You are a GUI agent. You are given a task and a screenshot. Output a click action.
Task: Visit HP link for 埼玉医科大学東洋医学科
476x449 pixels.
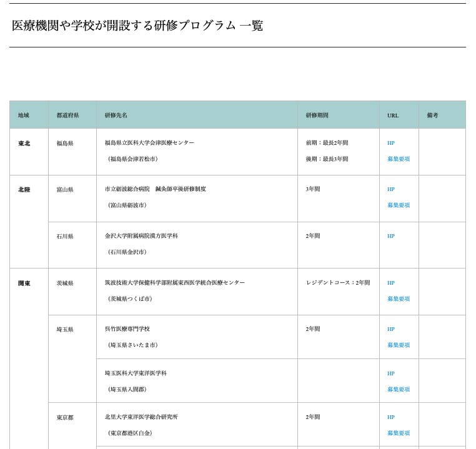click(x=390, y=373)
